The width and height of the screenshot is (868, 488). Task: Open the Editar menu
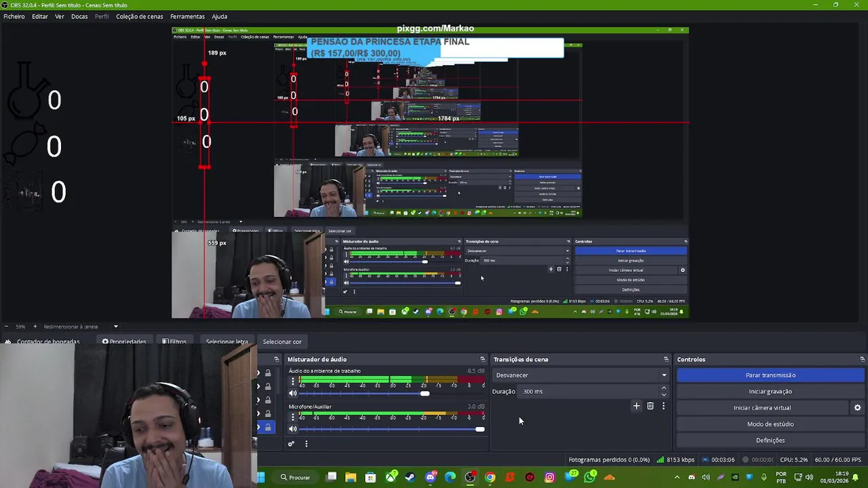coord(40,16)
